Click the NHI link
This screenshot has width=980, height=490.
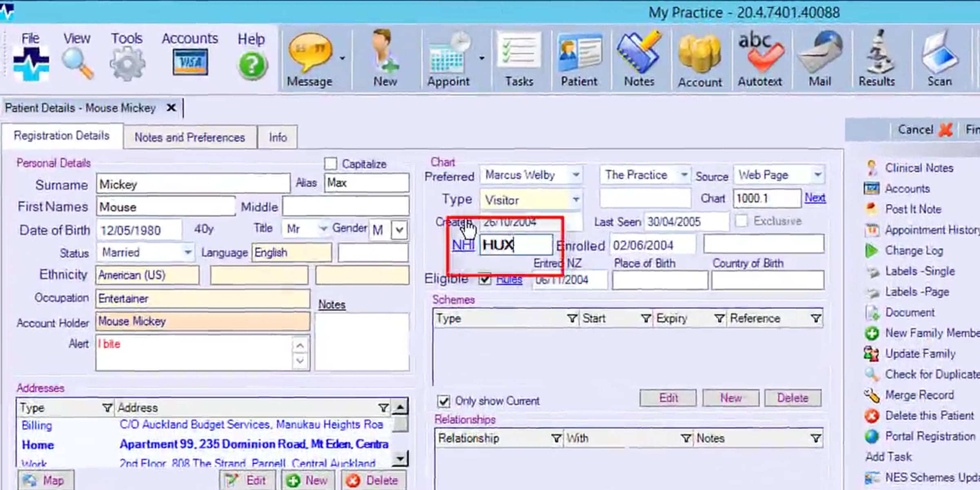pyautogui.click(x=463, y=245)
